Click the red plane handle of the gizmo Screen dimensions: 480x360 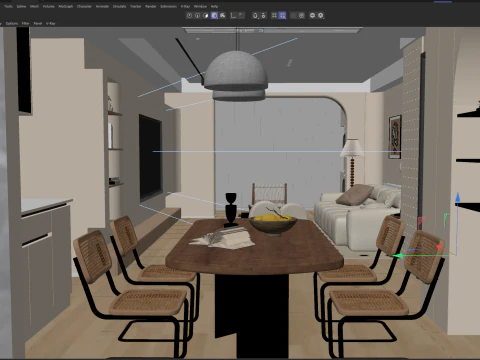click(421, 221)
